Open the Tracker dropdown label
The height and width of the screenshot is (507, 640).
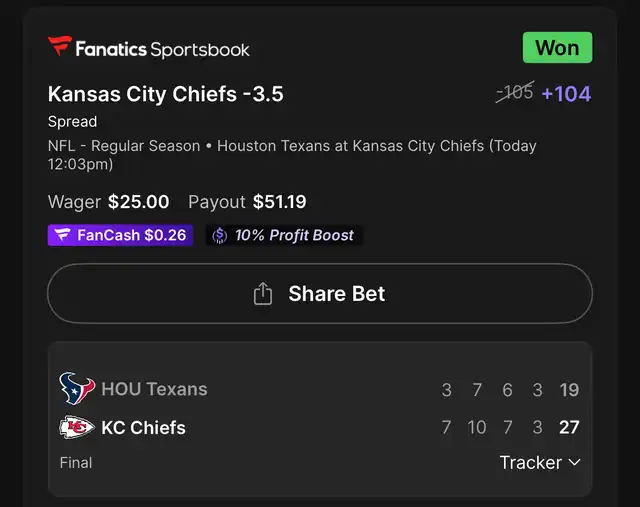(531, 463)
